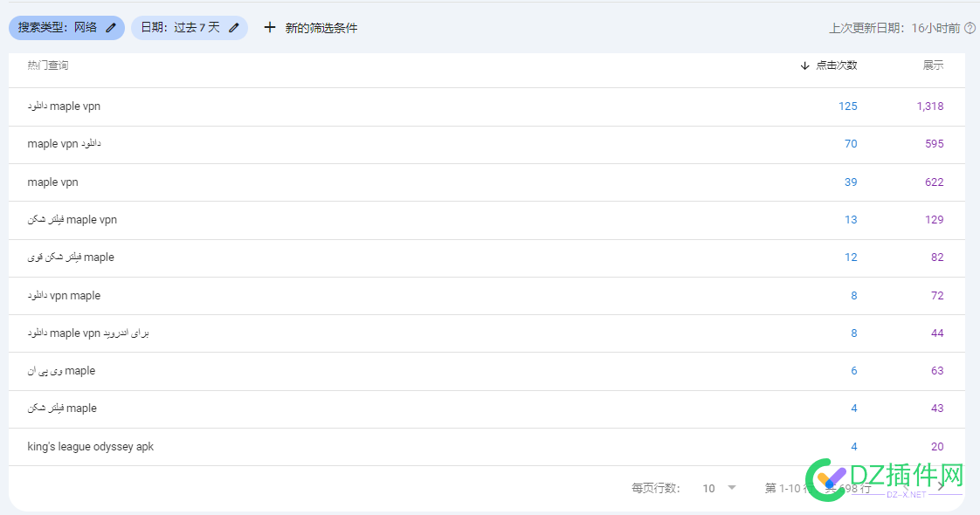Image resolution: width=980 pixels, height=515 pixels.
Task: Select the "king's league odyssey apk" query
Action: (90, 447)
